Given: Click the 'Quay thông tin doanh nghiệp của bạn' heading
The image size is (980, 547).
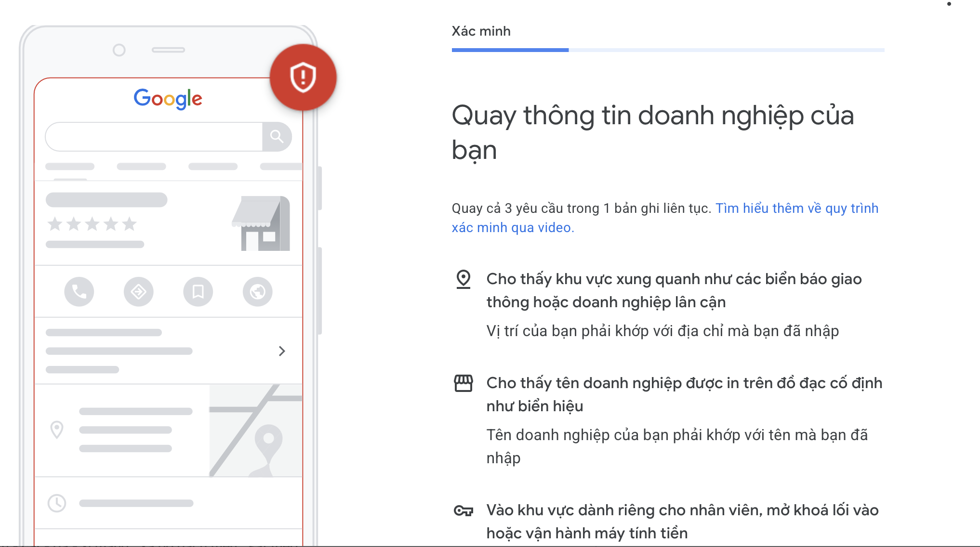Looking at the screenshot, I should coord(653,133).
